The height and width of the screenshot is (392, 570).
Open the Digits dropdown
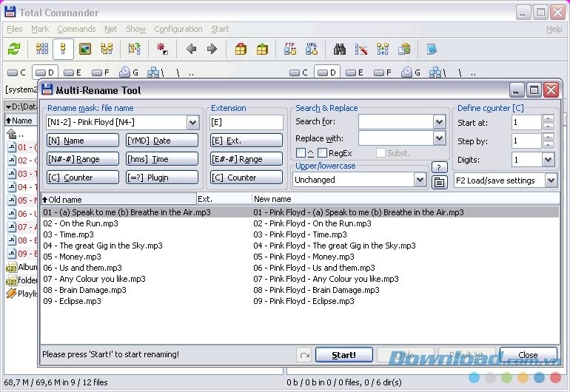(x=548, y=160)
